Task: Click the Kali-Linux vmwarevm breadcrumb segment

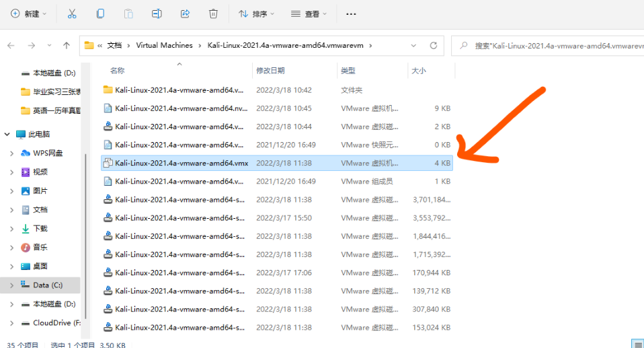Action: pyautogui.click(x=285, y=45)
